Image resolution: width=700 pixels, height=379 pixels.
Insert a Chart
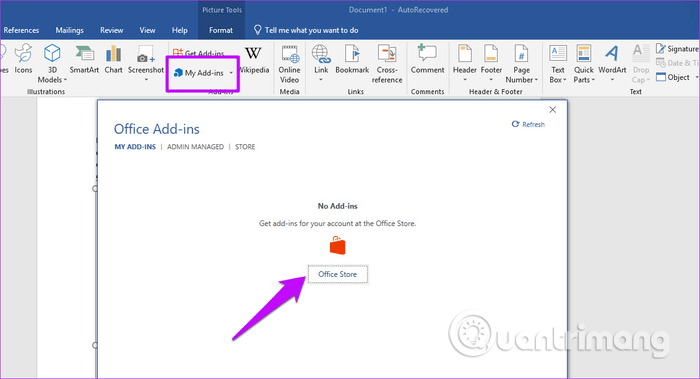coord(113,59)
